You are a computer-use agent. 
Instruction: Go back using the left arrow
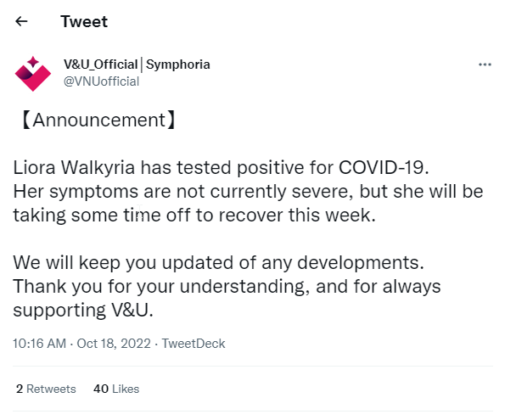coord(21,21)
